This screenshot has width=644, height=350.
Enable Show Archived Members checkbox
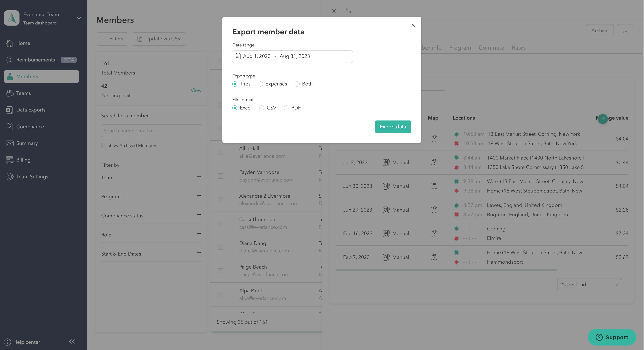point(104,145)
